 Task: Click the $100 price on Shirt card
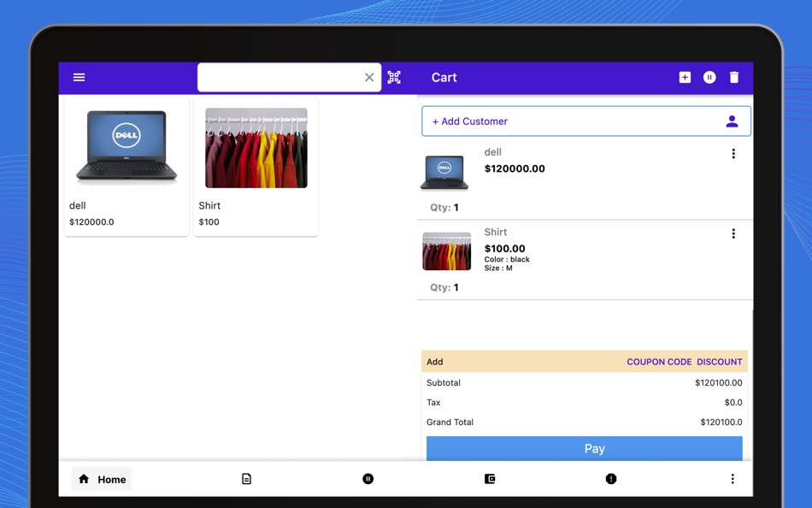209,222
